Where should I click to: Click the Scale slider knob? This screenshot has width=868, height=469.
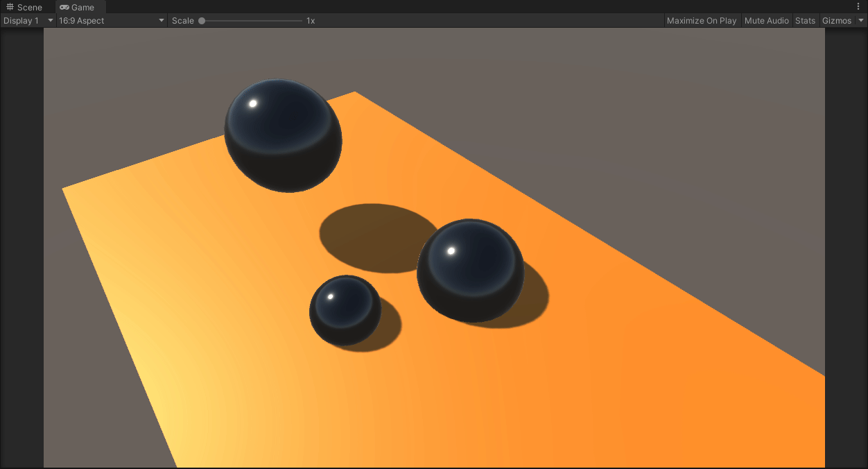(201, 20)
